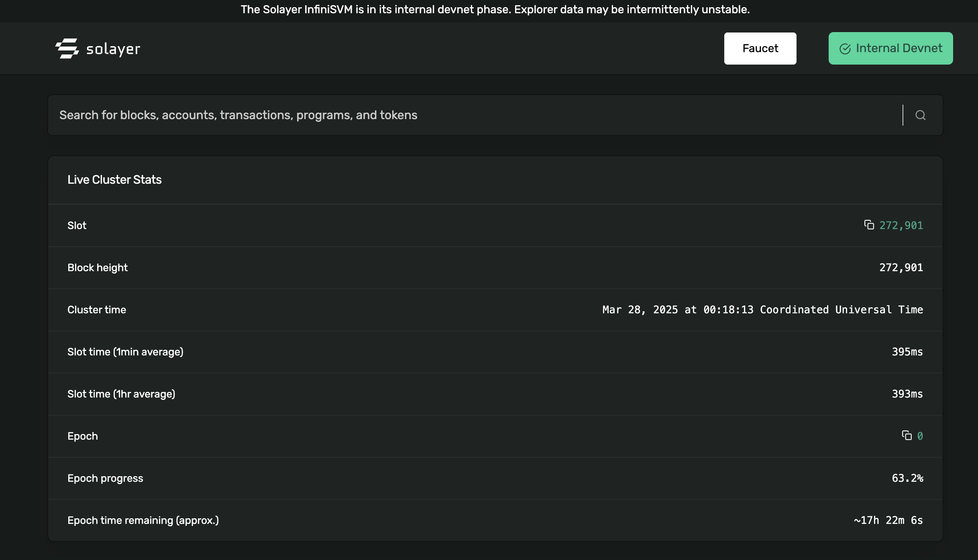978x560 pixels.
Task: Select the Solayer 'S' glyph in header
Action: tap(67, 48)
